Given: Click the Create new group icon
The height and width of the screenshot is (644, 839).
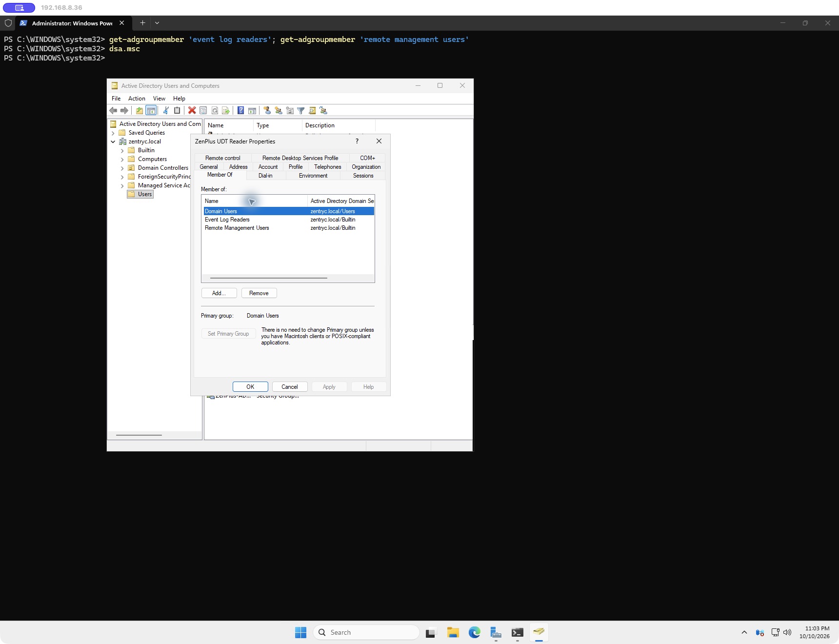Looking at the screenshot, I should 279,111.
